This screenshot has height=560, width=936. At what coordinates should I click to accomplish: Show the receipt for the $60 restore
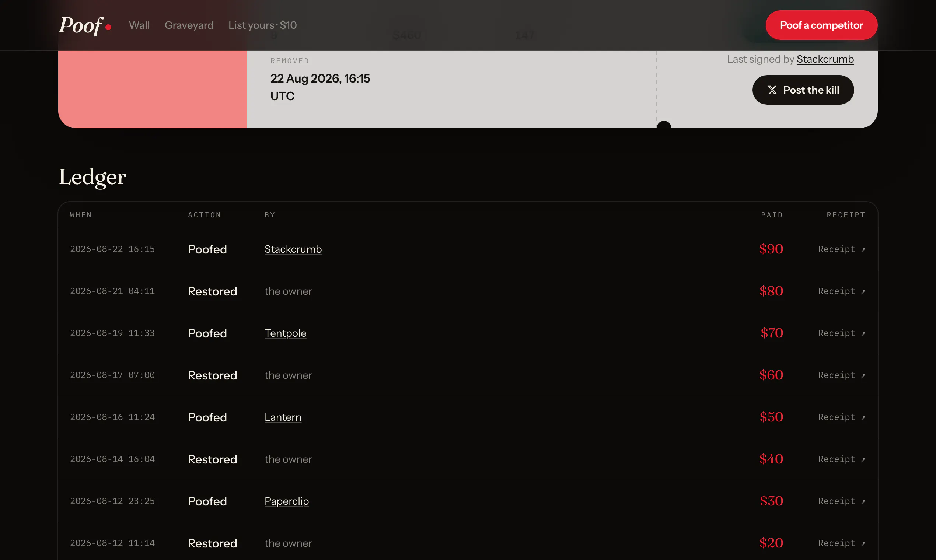pyautogui.click(x=842, y=375)
